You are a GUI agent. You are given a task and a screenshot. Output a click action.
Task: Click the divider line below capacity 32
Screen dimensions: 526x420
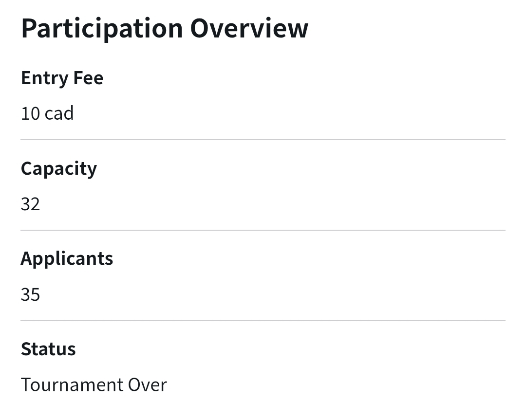tap(263, 230)
